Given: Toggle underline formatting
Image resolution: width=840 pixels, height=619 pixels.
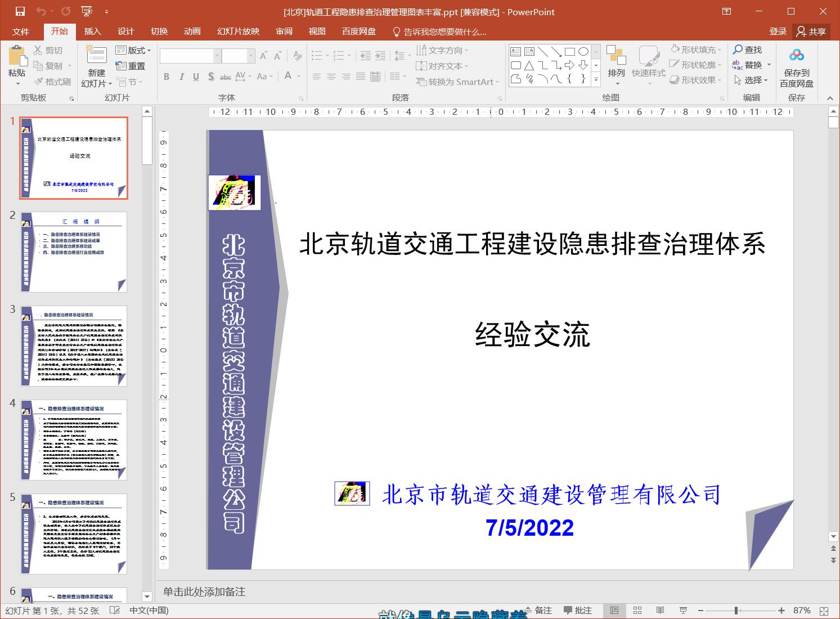Looking at the screenshot, I should coord(196,77).
